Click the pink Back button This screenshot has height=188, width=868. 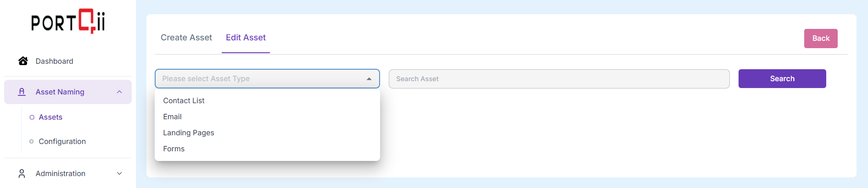point(820,39)
